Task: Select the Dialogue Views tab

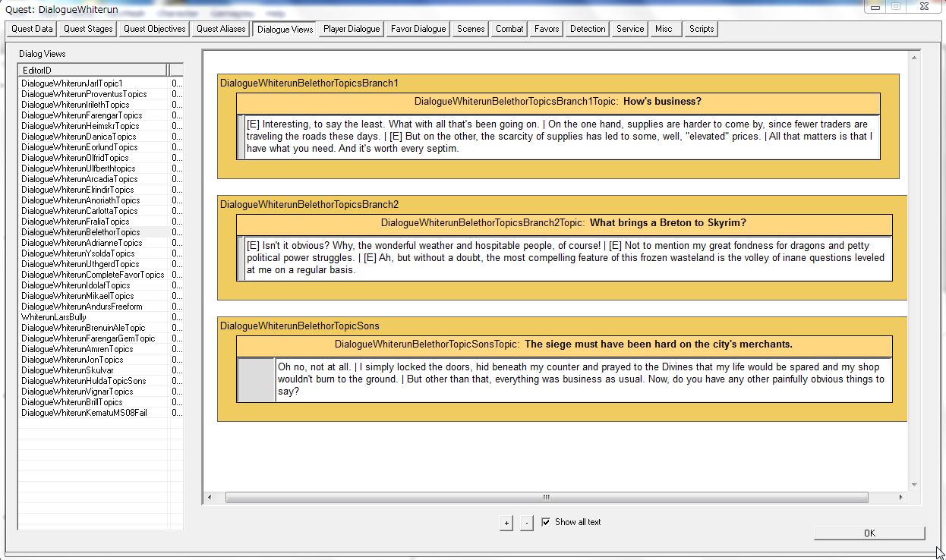Action: tap(285, 30)
